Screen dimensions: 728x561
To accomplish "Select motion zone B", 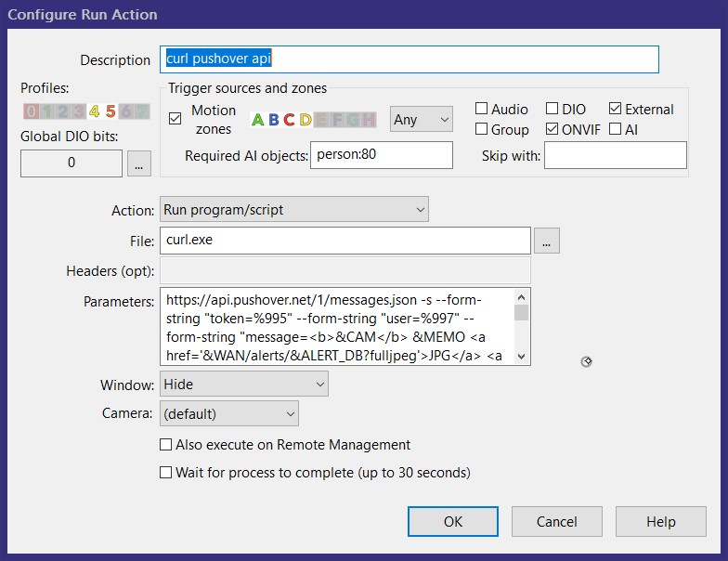I will 274,120.
